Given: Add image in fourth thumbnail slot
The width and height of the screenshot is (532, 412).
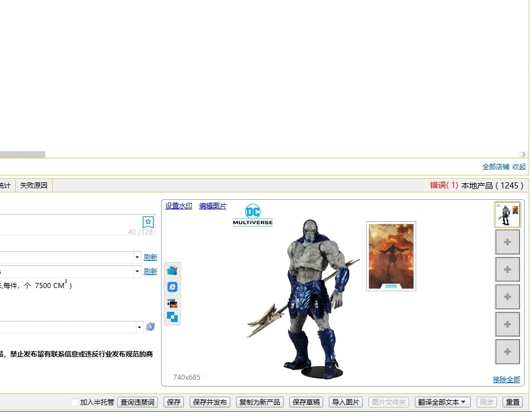Looking at the screenshot, I should click(507, 297).
